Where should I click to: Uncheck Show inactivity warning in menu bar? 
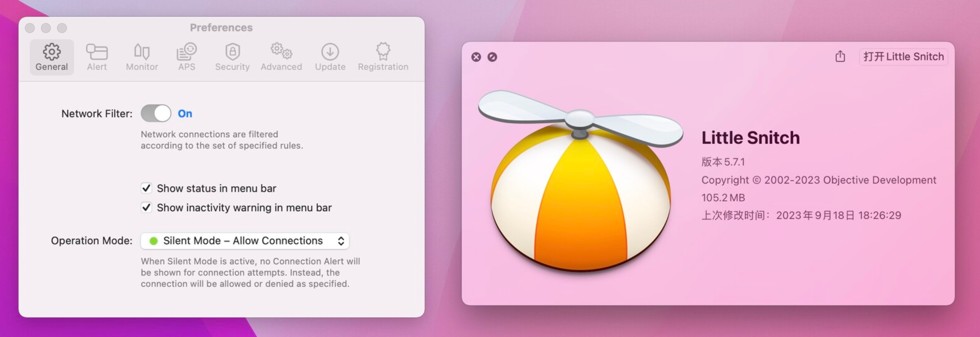(146, 207)
